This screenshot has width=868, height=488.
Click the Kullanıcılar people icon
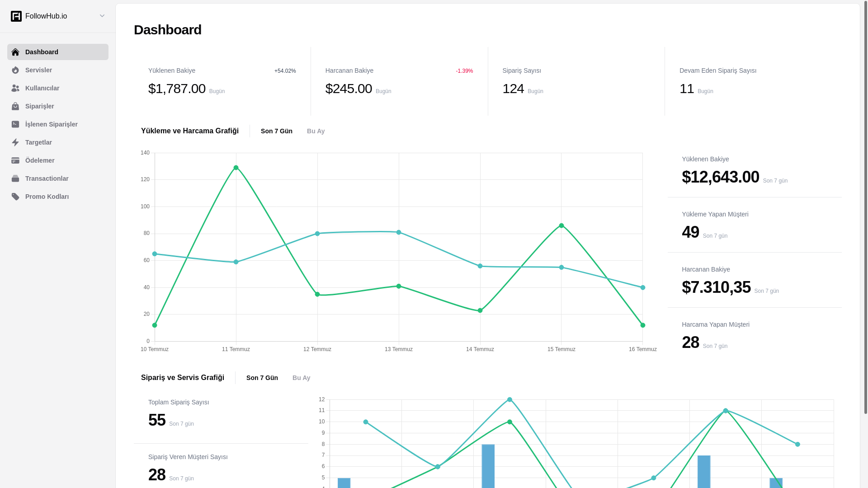tap(15, 88)
